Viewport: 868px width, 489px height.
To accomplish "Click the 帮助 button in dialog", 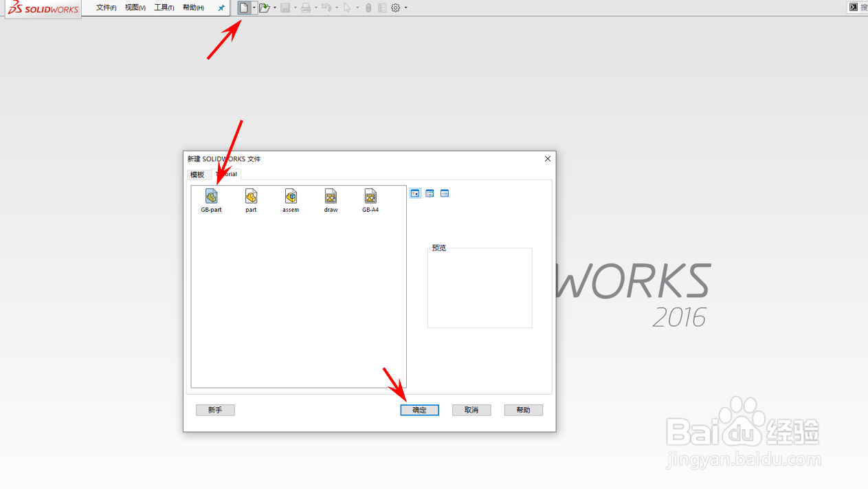I will pos(524,410).
